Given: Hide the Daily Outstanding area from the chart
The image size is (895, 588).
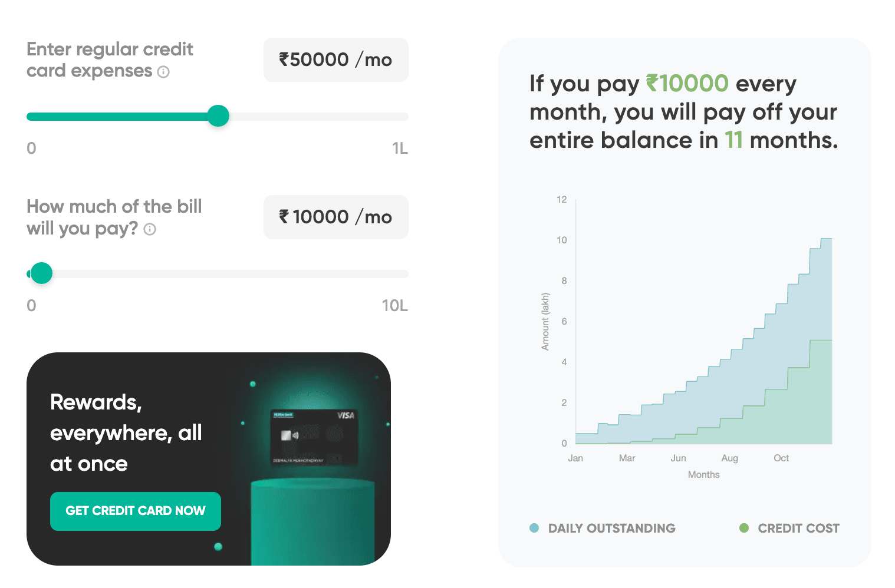Looking at the screenshot, I should pyautogui.click(x=603, y=528).
